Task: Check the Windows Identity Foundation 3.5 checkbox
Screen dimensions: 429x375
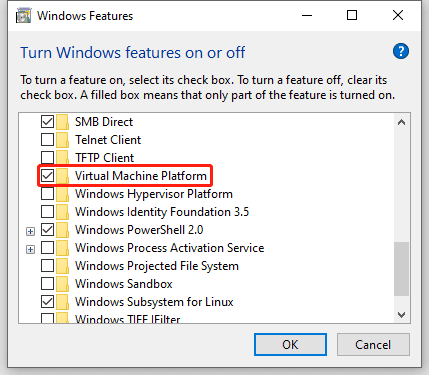Action: [x=47, y=212]
